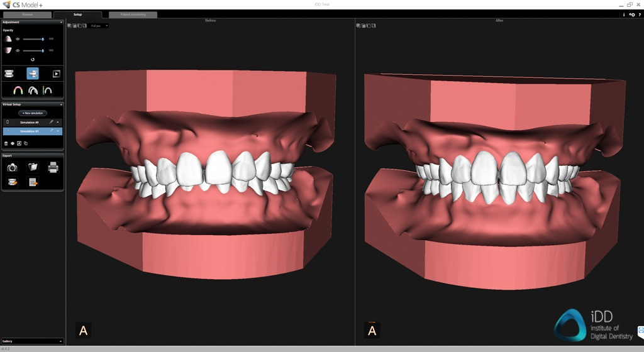Collapse the Virtual Setup panel
This screenshot has width=644, height=352.
pos(61,104)
